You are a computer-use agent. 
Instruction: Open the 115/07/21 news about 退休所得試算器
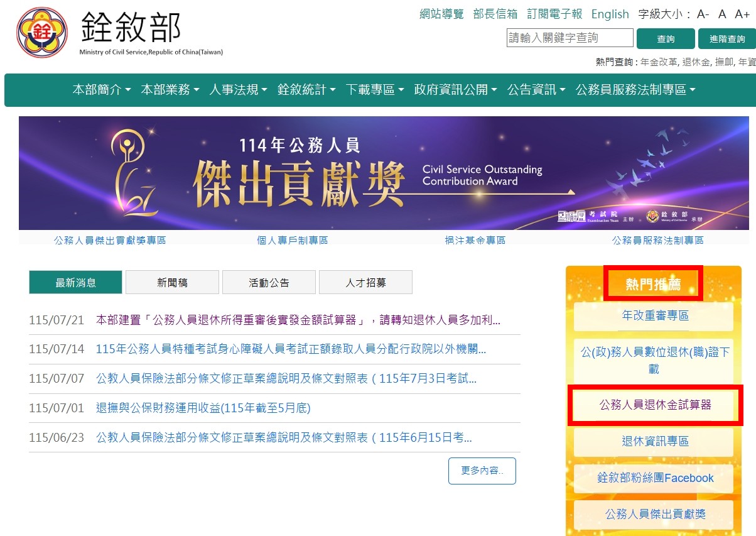(298, 320)
